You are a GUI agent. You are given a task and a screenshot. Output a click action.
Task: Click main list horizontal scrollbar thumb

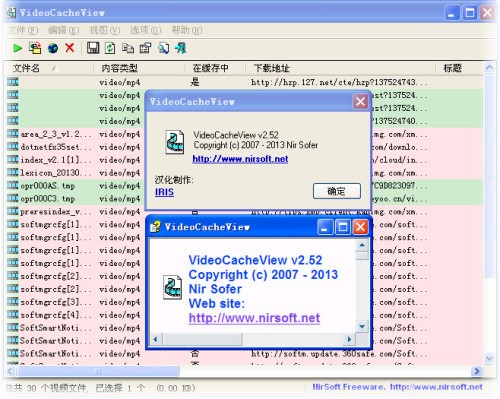(x=98, y=371)
